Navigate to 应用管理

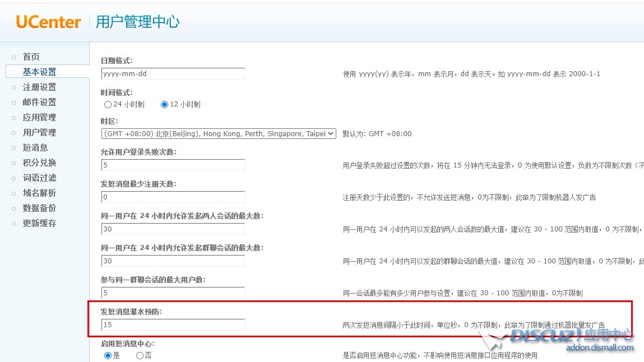click(39, 118)
